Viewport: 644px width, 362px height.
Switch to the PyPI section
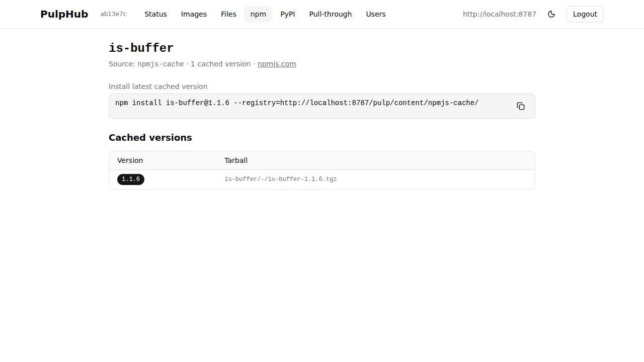coord(287,14)
